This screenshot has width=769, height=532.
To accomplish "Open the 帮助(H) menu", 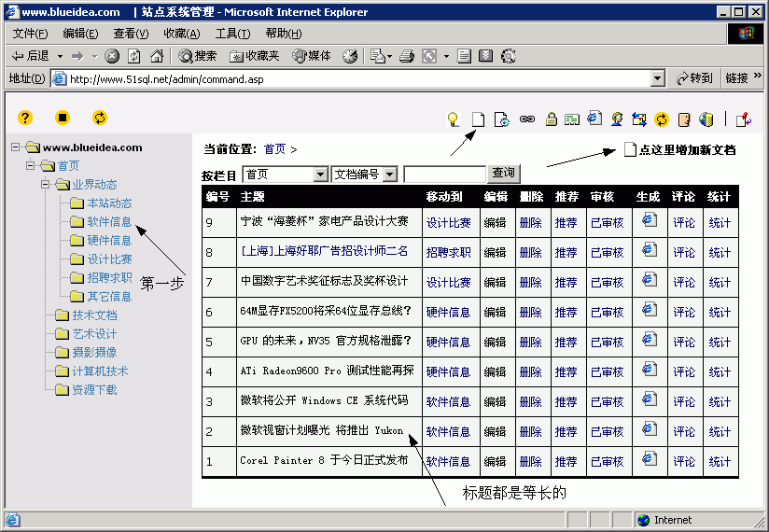I will (284, 34).
